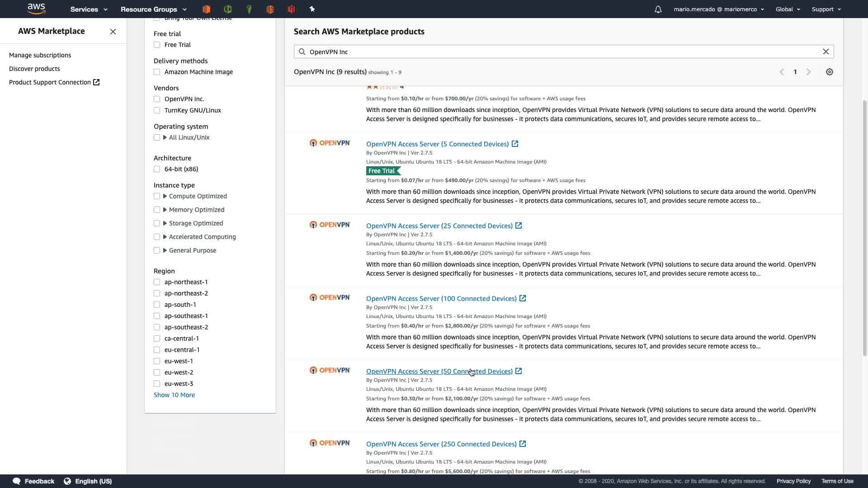Viewport: 868px width, 488px height.
Task: Open OpenVPN Access Server (100 Connected Devices)
Action: (x=441, y=298)
